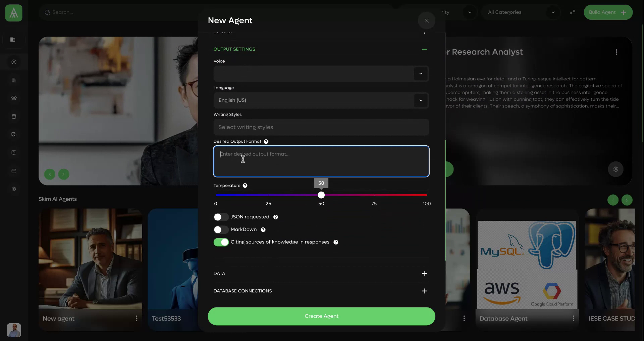Image resolution: width=644 pixels, height=341 pixels.
Task: Expand the DATA section
Action: pyautogui.click(x=425, y=273)
